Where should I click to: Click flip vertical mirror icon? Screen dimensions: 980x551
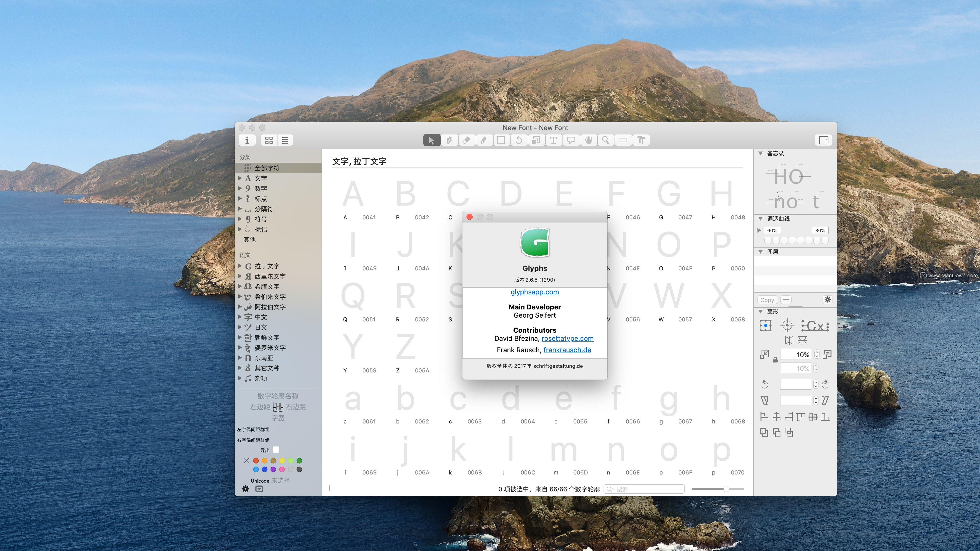(x=802, y=340)
